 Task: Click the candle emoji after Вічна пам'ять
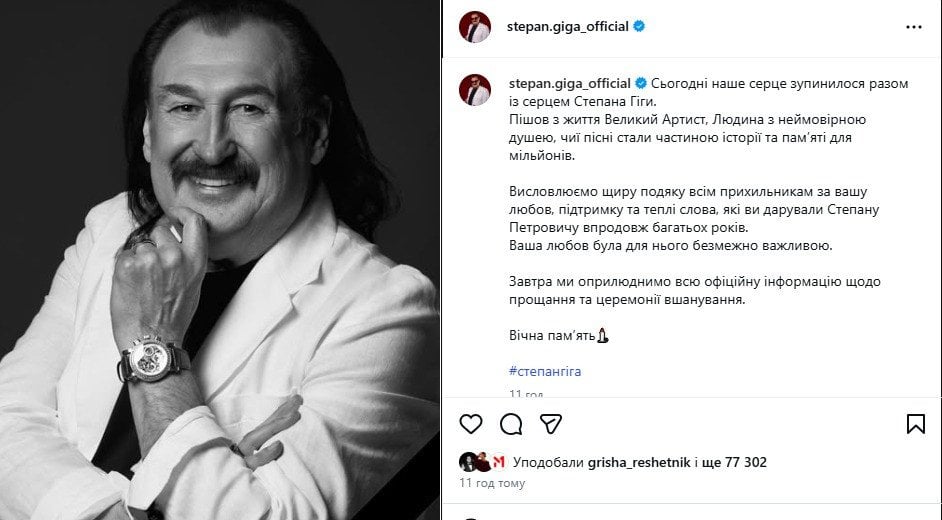[x=603, y=335]
